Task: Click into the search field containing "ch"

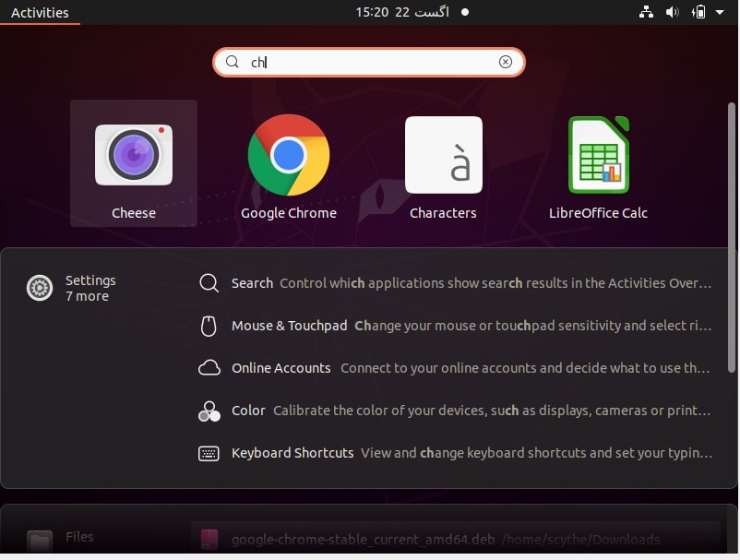Action: pos(368,62)
